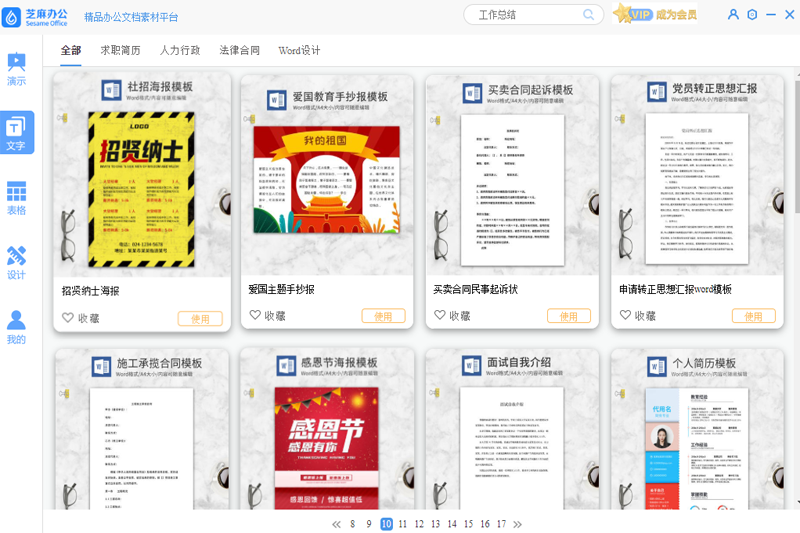Select current page 10
Viewport: 800px width, 533px height.
tap(387, 524)
